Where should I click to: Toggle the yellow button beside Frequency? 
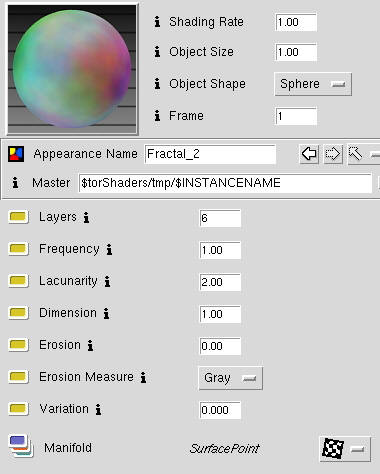[x=18, y=249]
